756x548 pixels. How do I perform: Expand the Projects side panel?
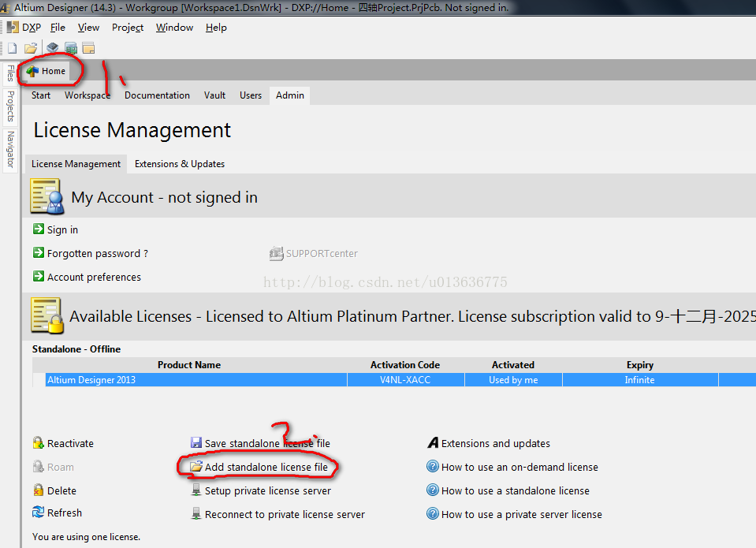click(10, 106)
